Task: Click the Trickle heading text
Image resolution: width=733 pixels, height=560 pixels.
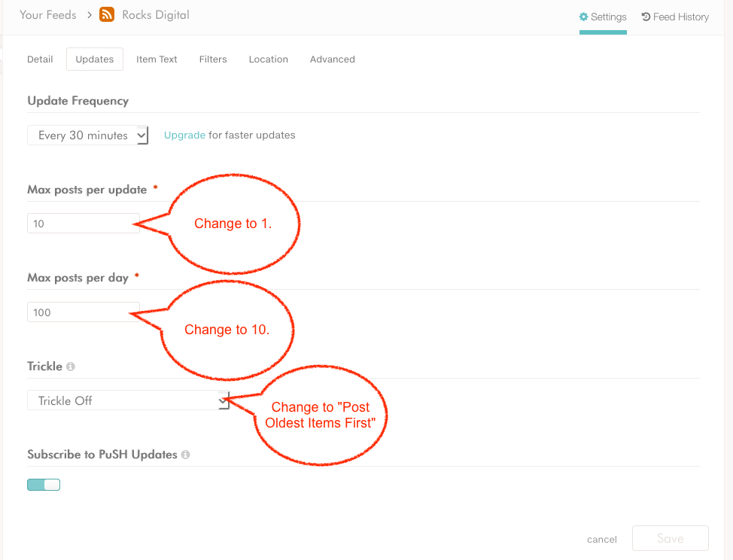Action: click(44, 367)
